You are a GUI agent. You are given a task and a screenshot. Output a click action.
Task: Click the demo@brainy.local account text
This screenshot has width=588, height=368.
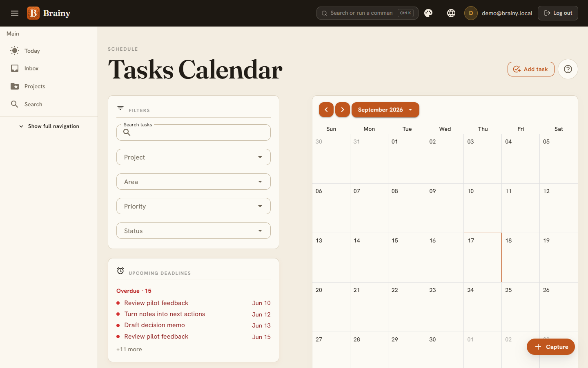pos(507,13)
